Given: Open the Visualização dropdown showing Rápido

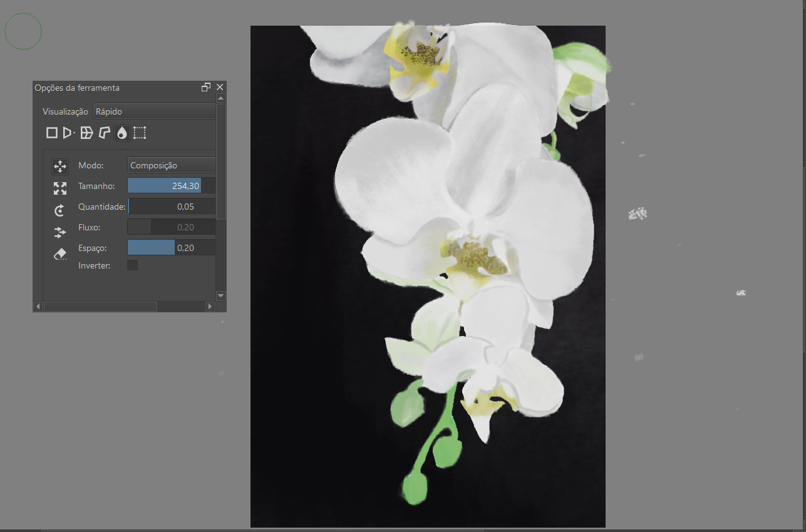Looking at the screenshot, I should tap(154, 111).
